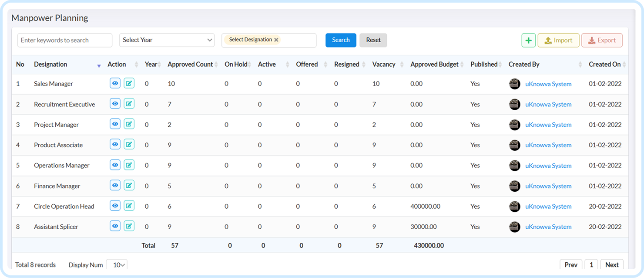The height and width of the screenshot is (278, 644).
Task: Click the Manpower Planning page title
Action: pos(50,18)
